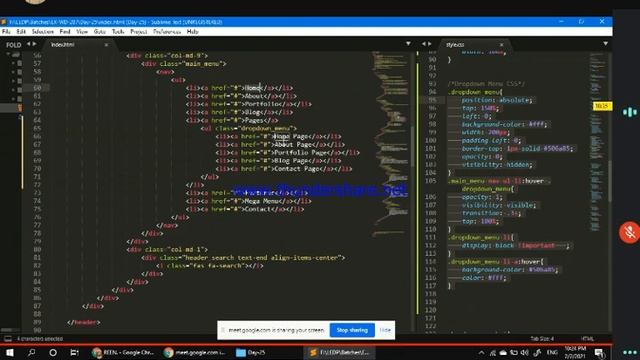The height and width of the screenshot is (360, 640).
Task: Click line number 60 in the gutter
Action: click(37, 88)
